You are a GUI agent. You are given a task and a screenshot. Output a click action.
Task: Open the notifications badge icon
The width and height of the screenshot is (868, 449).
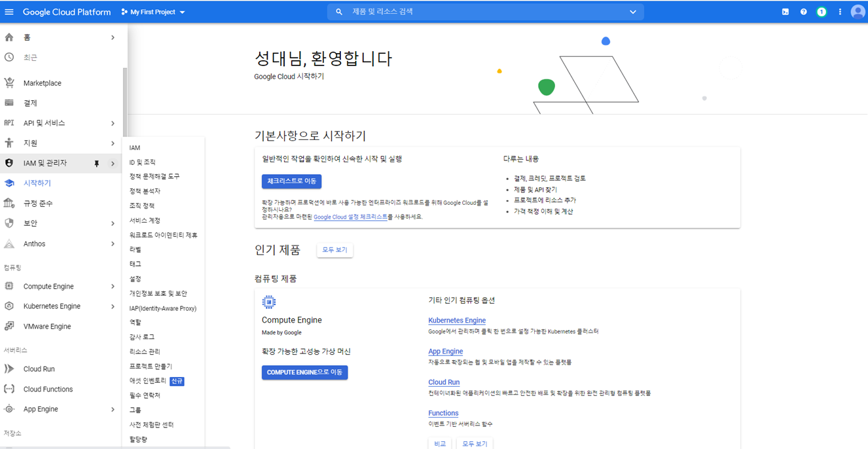tap(822, 12)
